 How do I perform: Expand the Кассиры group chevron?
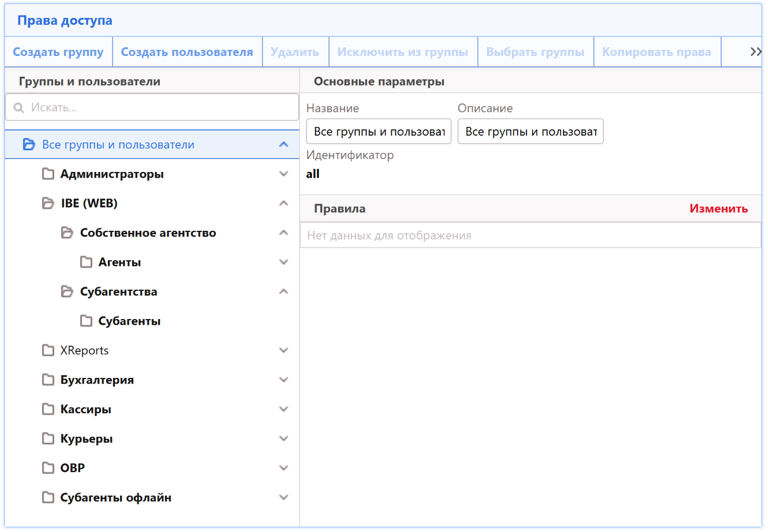click(283, 409)
